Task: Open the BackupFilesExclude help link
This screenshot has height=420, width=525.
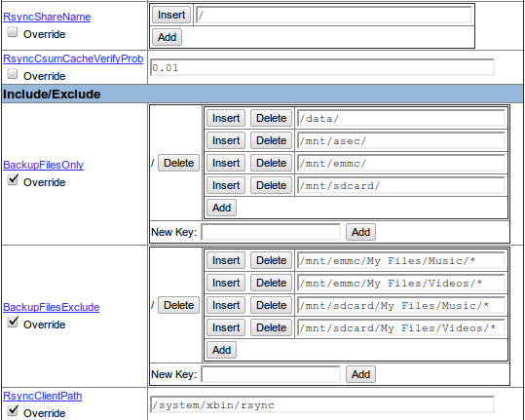Action: tap(52, 307)
